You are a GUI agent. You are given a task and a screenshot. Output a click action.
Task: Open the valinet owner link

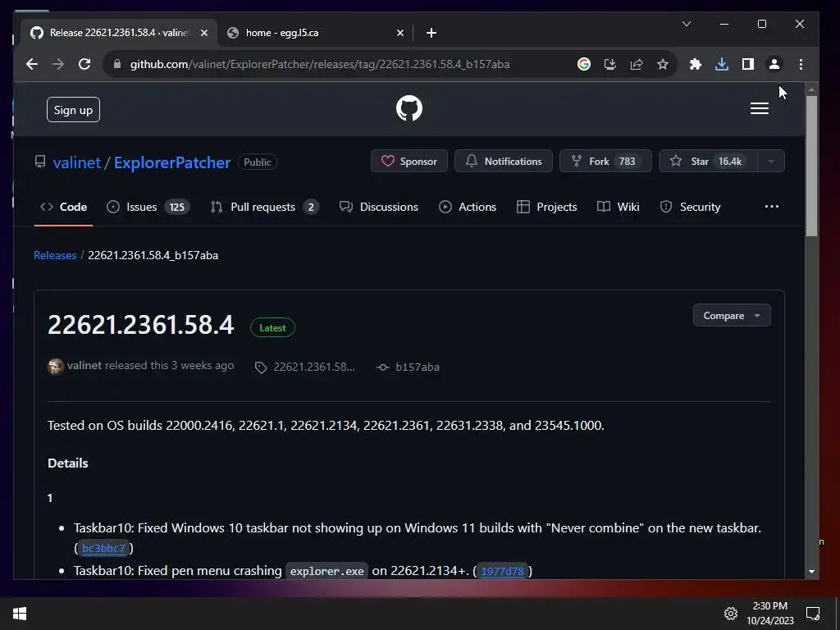(76, 162)
